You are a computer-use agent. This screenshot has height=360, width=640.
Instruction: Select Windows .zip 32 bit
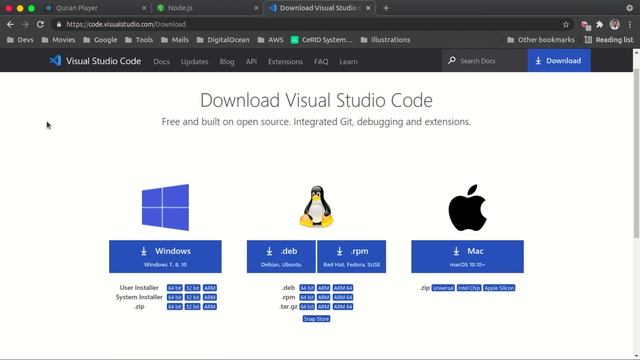tap(192, 307)
